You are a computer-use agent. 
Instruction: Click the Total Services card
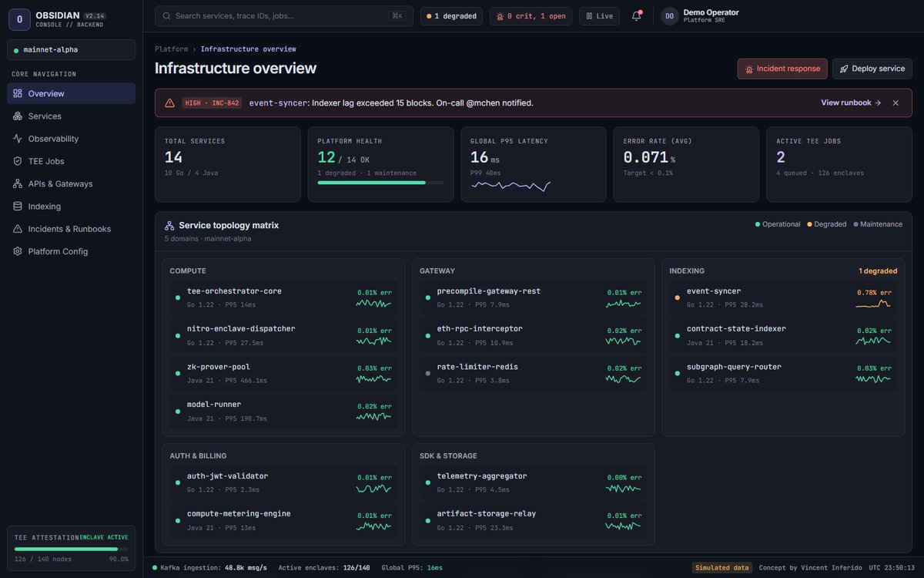[227, 164]
